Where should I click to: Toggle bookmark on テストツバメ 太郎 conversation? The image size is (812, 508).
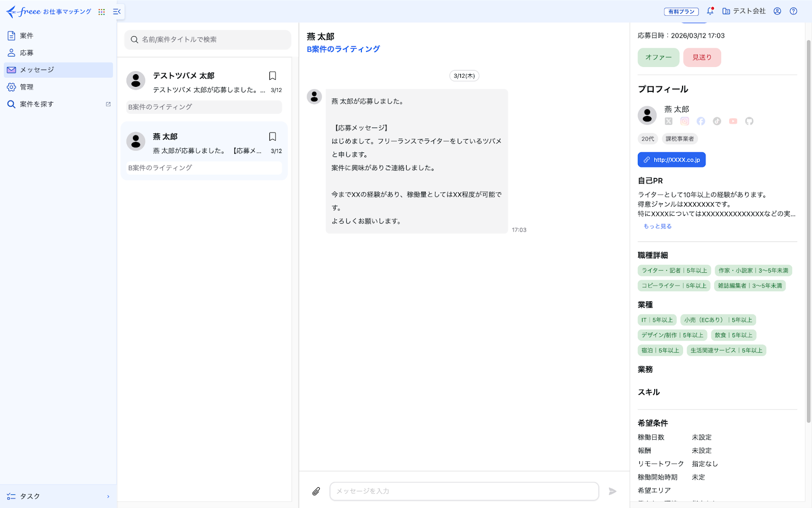(x=273, y=76)
